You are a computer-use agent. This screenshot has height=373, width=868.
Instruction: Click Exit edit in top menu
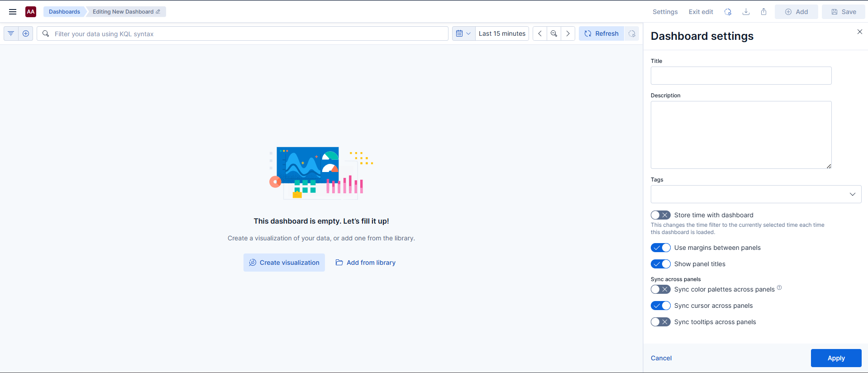[701, 12]
